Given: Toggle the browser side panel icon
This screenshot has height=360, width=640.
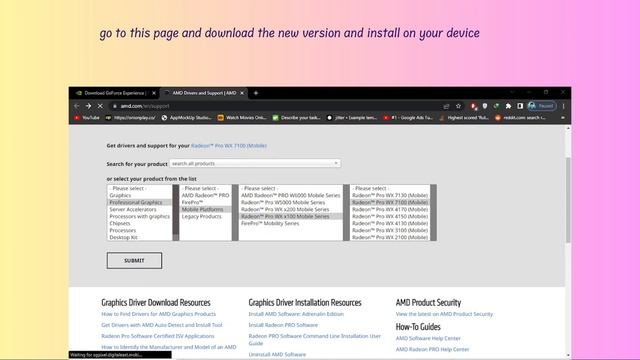Looking at the screenshot, I should [x=520, y=106].
